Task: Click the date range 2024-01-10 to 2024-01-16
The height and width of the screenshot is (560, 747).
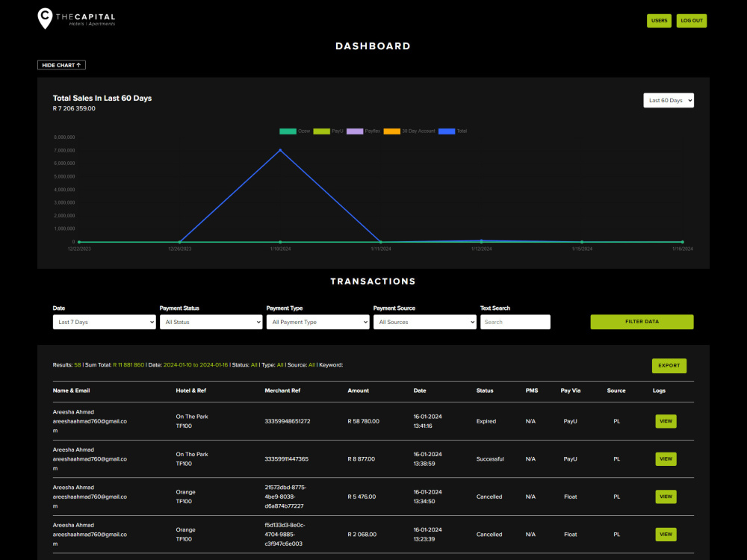Action: [195, 365]
